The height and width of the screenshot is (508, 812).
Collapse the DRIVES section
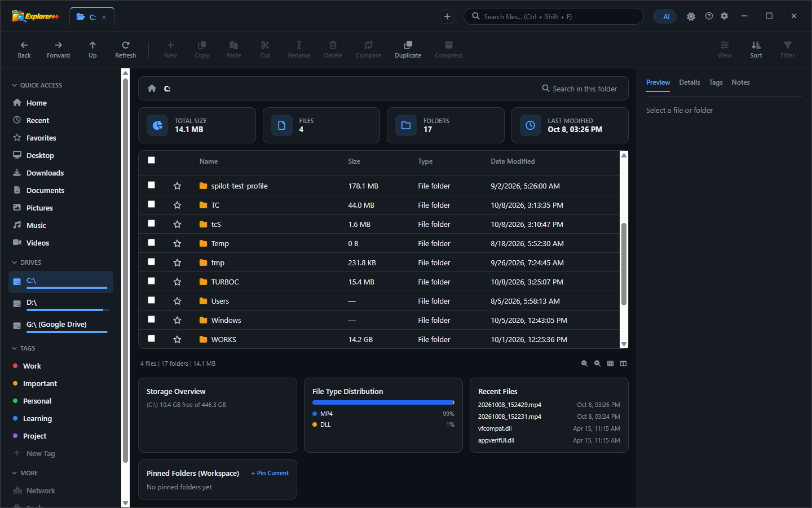point(27,262)
